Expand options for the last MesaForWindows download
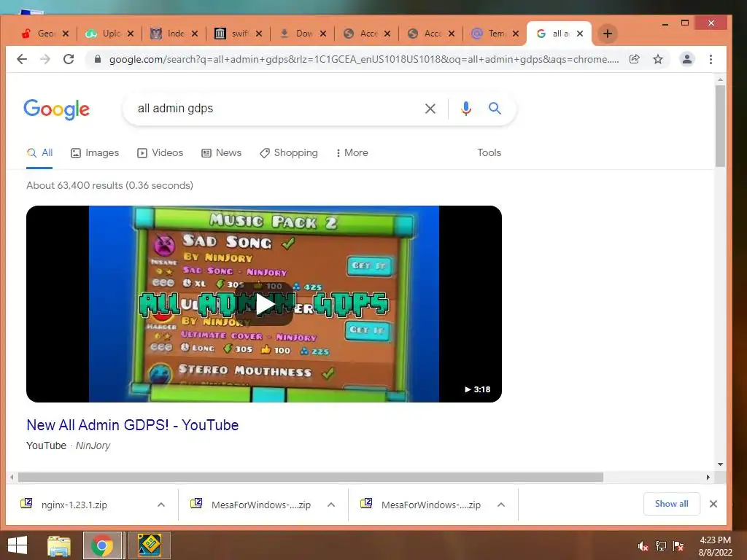Viewport: 747px width, 560px height. click(501, 505)
